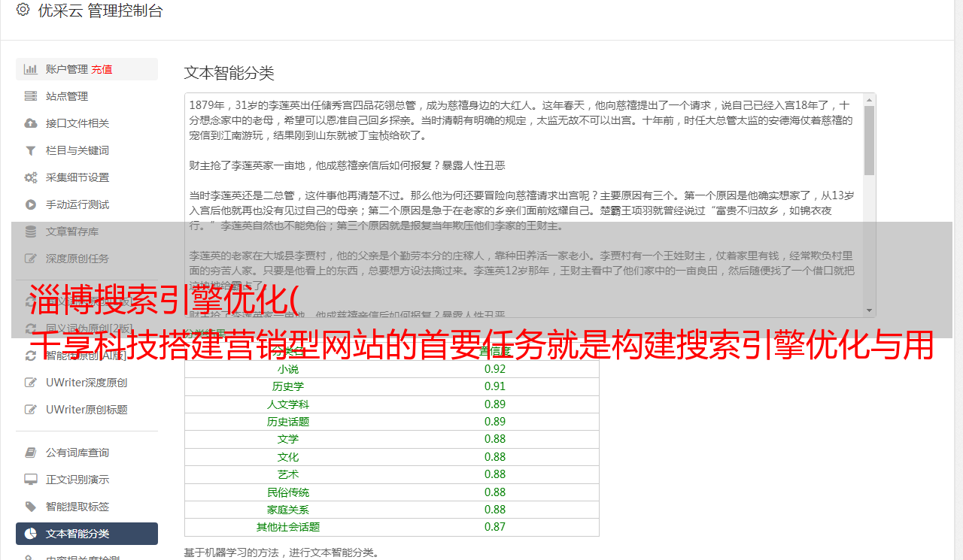Viewport: 963px width, 560px height.
Task: Click the 文学 category cell
Action: (288, 439)
